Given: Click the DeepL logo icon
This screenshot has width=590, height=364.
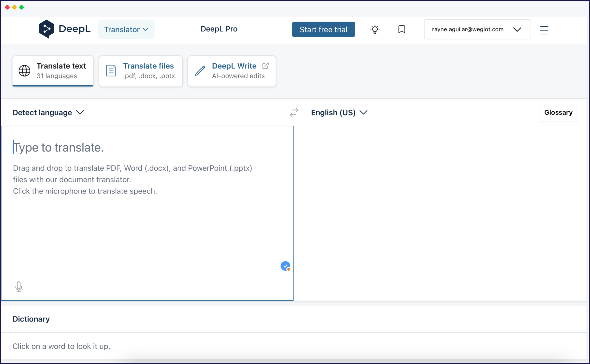Looking at the screenshot, I should (47, 29).
